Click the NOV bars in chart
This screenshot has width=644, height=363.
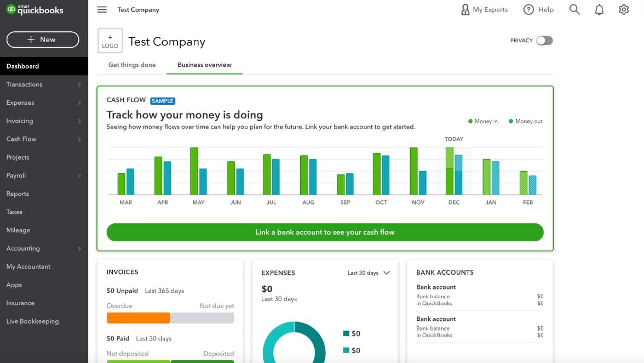[418, 171]
